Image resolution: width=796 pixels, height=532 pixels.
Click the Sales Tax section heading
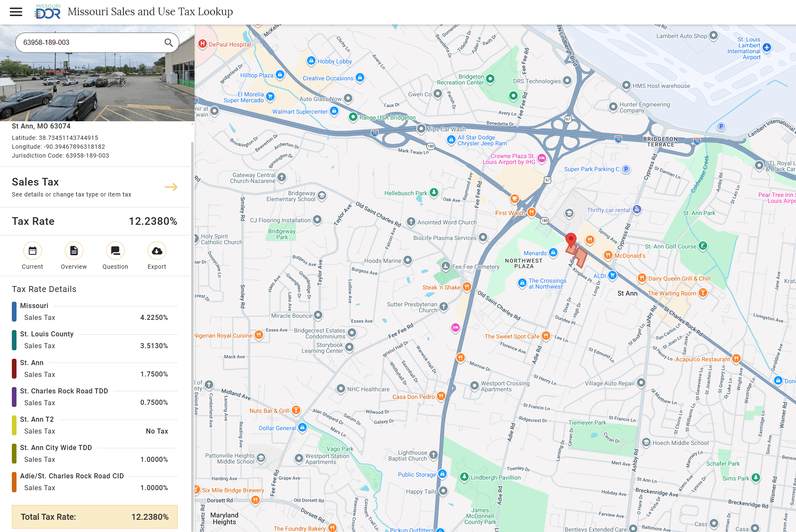(x=36, y=182)
